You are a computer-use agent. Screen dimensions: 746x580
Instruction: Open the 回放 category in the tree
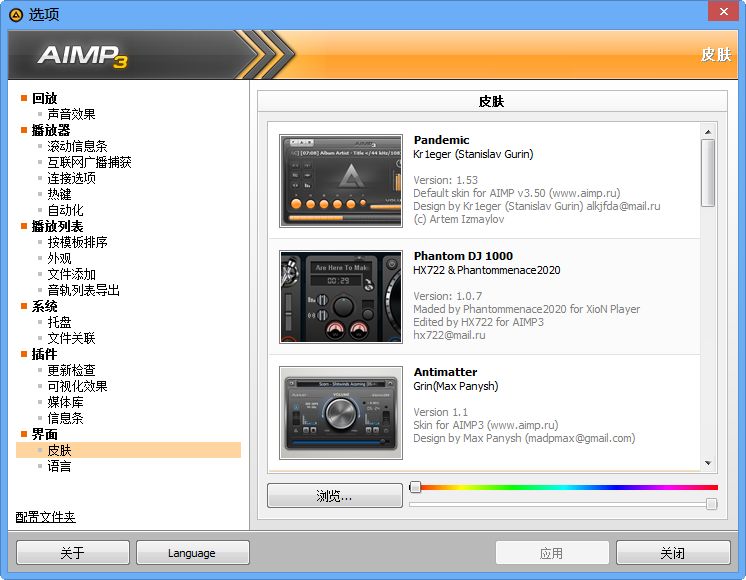pyautogui.click(x=44, y=98)
